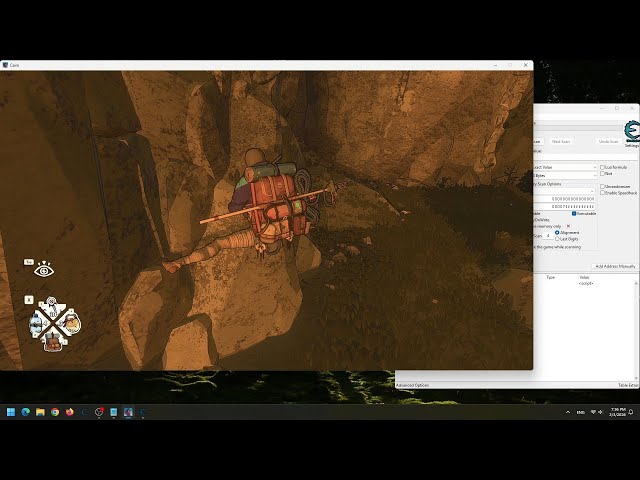Click the ENG language indicator
The width and height of the screenshot is (640, 480).
[x=580, y=412]
